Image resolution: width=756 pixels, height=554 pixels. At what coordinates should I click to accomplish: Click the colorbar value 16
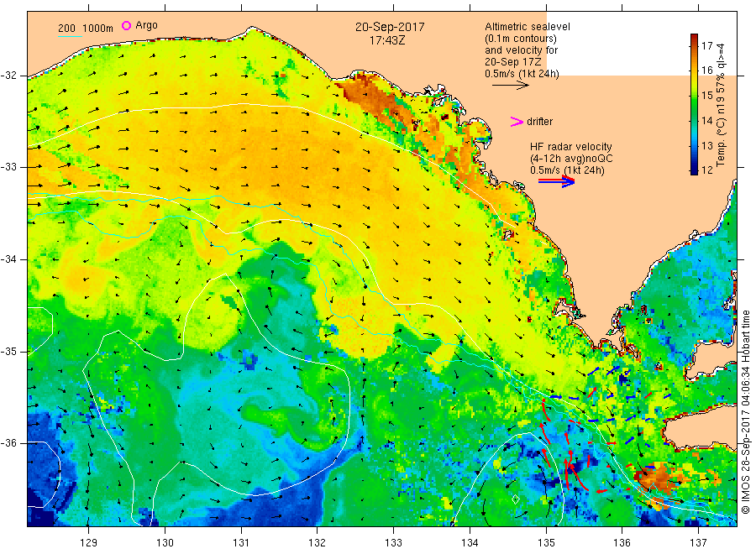tap(706, 71)
